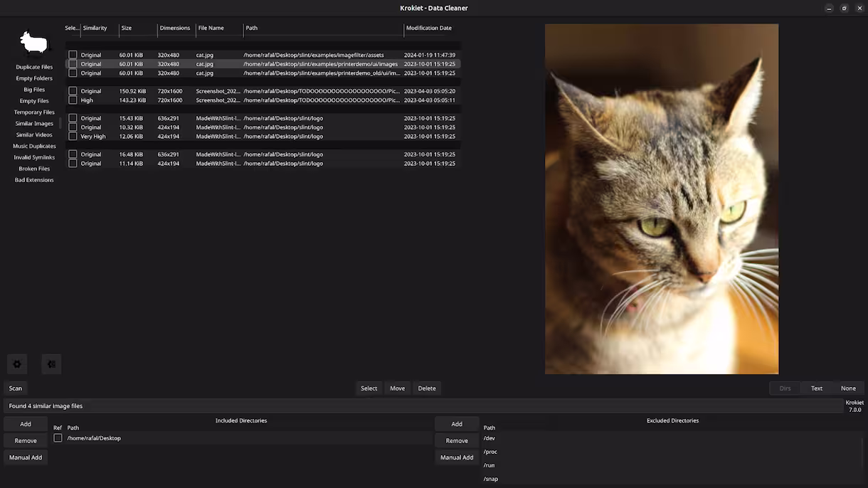
Task: Switch to Empty Folders tool
Action: [x=34, y=78]
